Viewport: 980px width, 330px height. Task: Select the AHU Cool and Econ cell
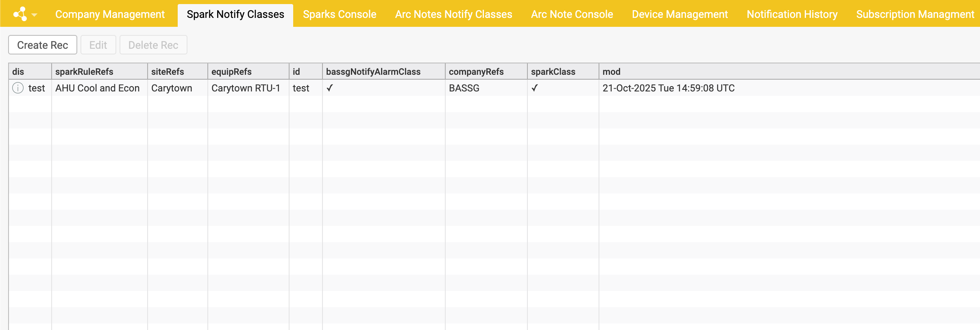pos(98,88)
